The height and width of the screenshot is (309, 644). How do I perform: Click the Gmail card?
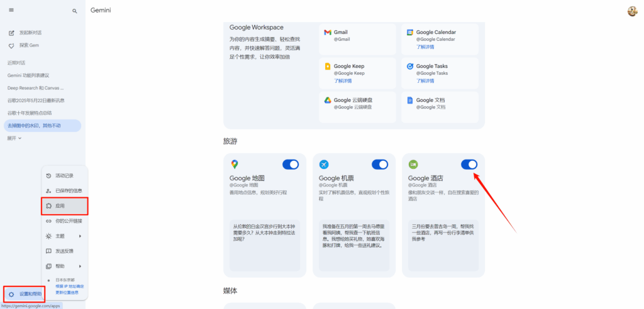pos(357,39)
